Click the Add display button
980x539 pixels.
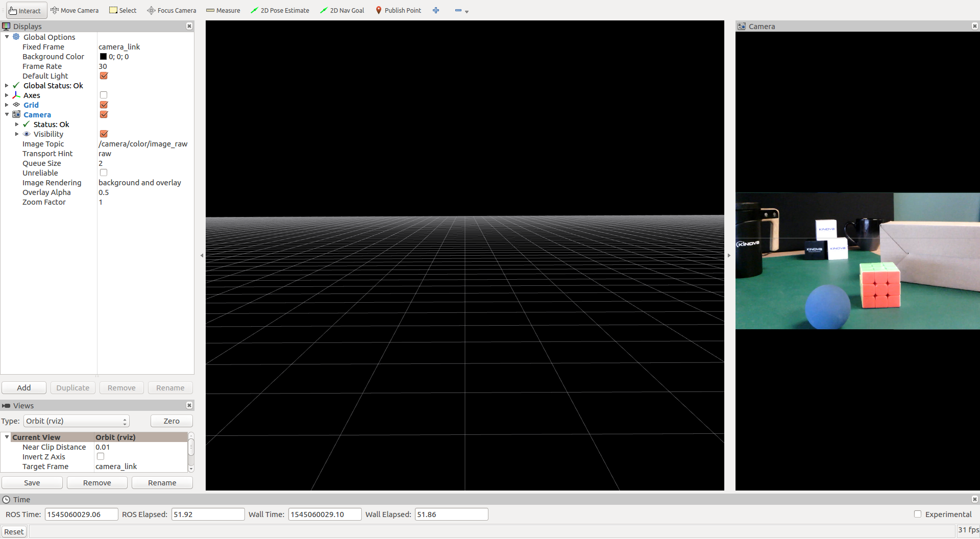24,387
